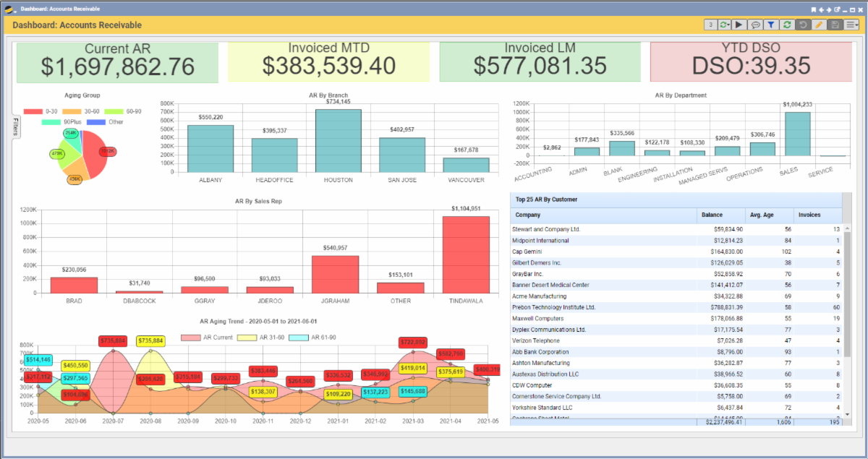This screenshot has width=868, height=459.
Task: Click the orange pencil edit icon
Action: click(819, 25)
